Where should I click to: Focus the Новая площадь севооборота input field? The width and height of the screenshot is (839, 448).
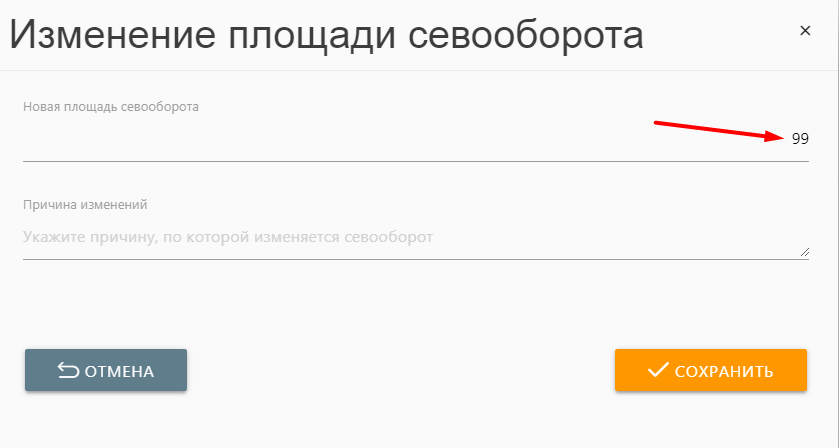point(400,140)
